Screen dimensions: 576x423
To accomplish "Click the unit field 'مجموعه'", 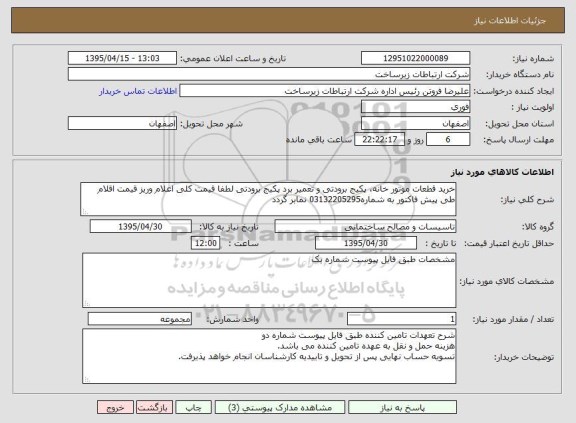I will tap(140, 319).
